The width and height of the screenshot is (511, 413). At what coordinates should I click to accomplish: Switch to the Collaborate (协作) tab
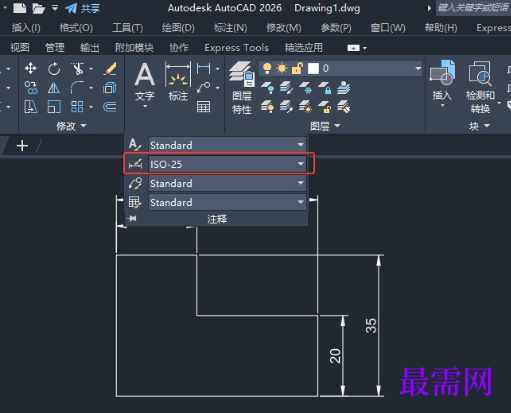point(179,48)
